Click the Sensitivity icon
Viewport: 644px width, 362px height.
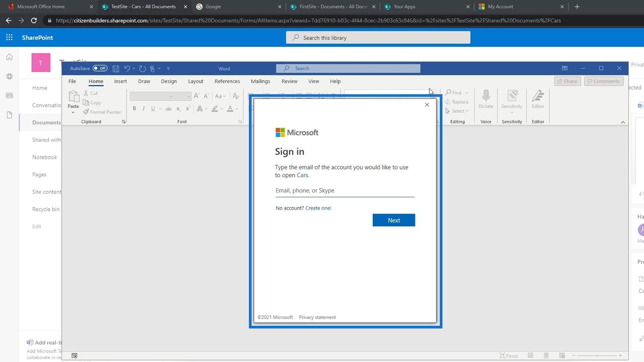[x=512, y=96]
